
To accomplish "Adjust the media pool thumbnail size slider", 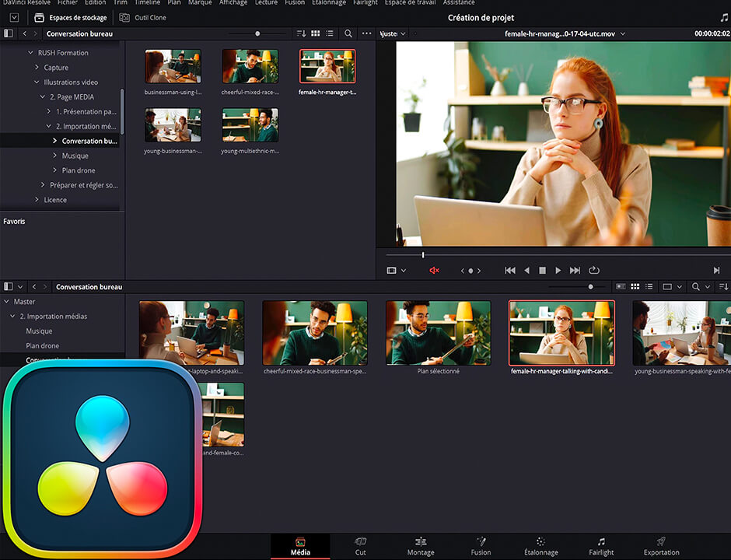I will pyautogui.click(x=590, y=287).
